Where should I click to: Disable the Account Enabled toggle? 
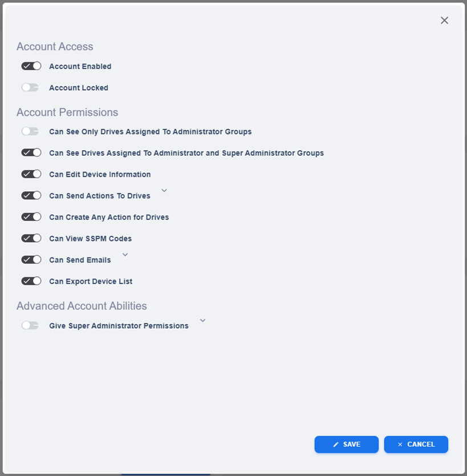[31, 66]
